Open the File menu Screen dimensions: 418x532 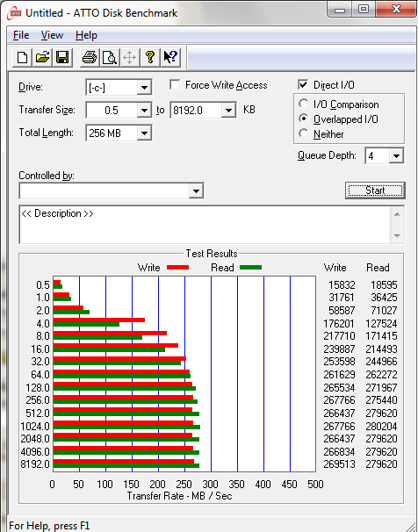point(21,35)
